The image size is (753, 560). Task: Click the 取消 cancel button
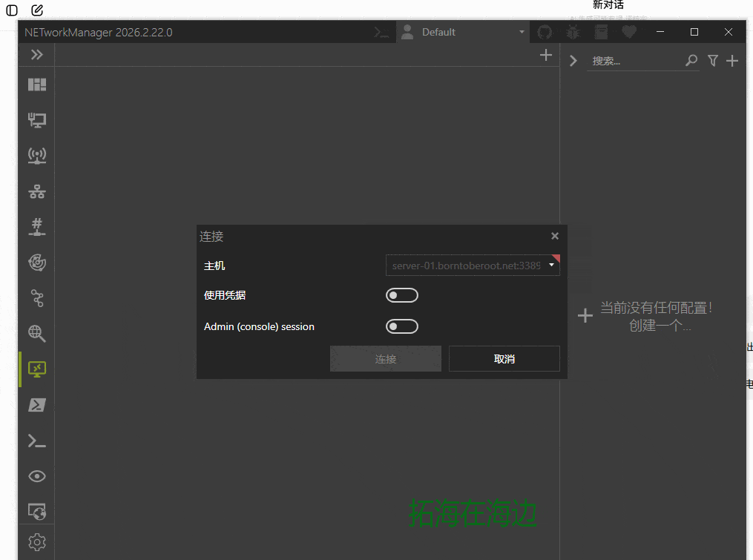click(504, 359)
